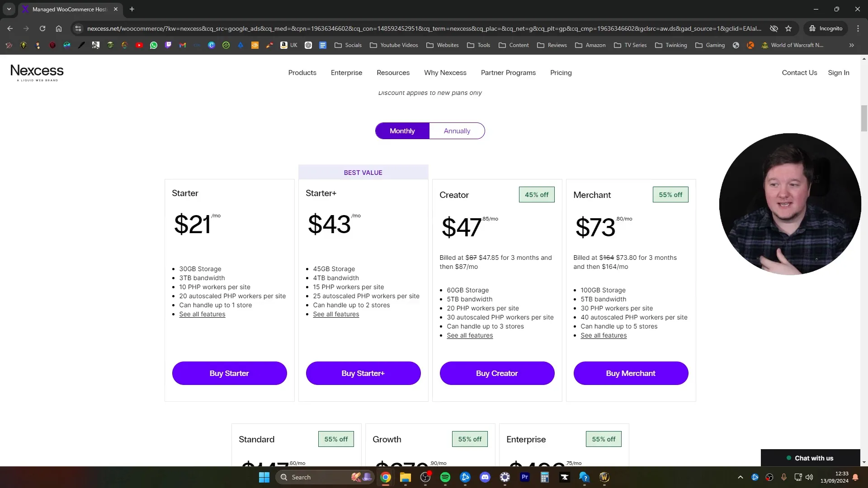The width and height of the screenshot is (868, 488).
Task: Open the Amazon UK bookmark
Action: [289, 45]
